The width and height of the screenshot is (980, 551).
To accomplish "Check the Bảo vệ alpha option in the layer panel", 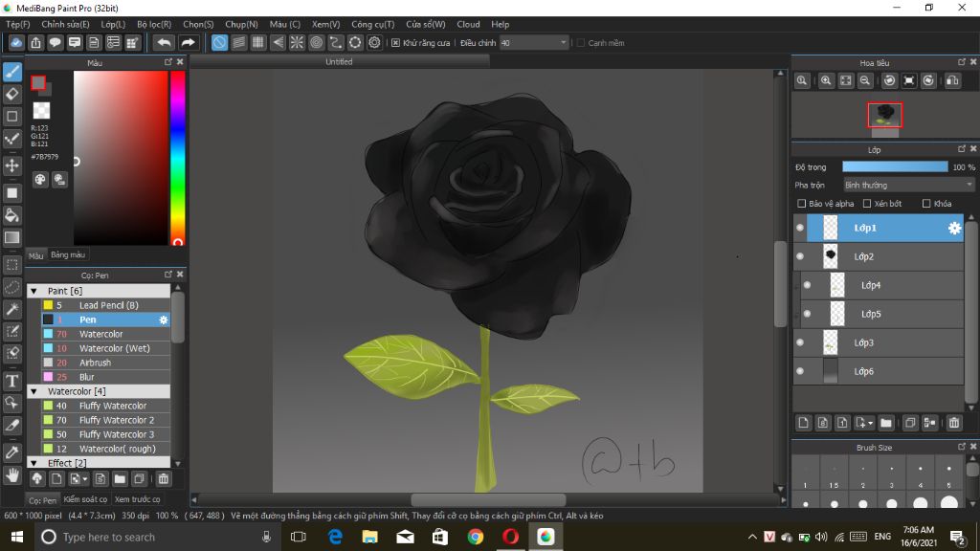I will pyautogui.click(x=802, y=203).
